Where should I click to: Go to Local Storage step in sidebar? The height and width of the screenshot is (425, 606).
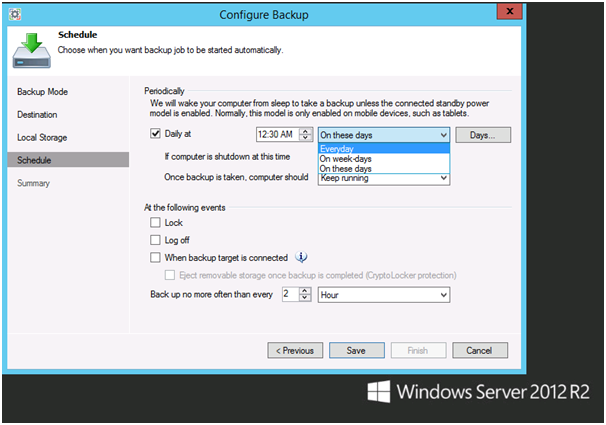point(42,138)
